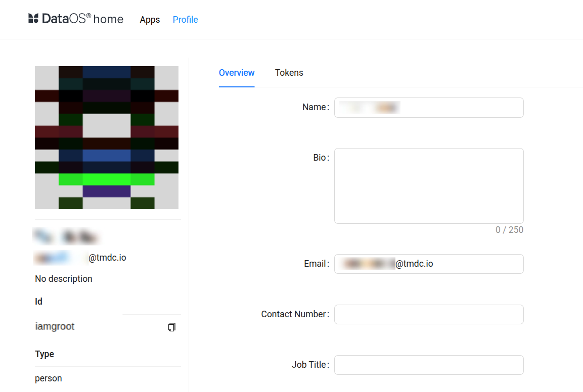
Task: Click the Job Title field
Action: 429,365
